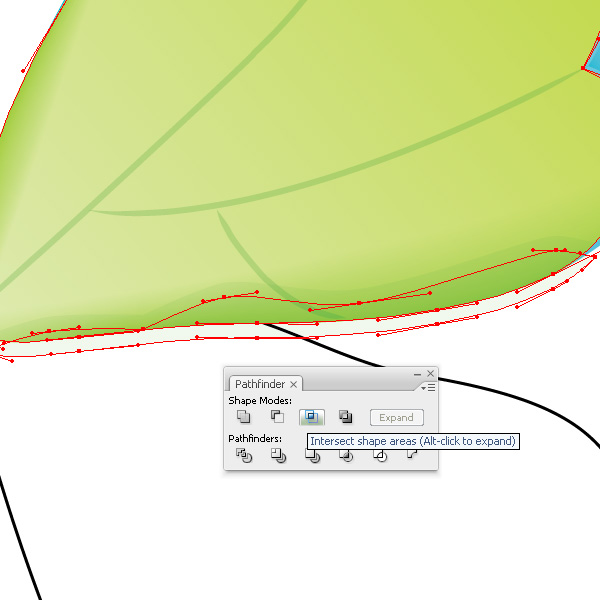Click the Crop pathfinder icon
The image size is (600, 600).
pos(346,456)
